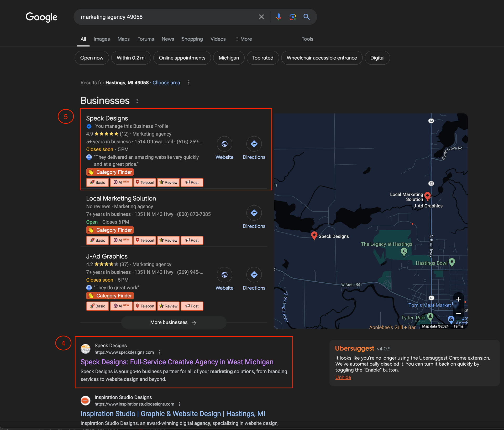Open AI tool for Speck Designs
The height and width of the screenshot is (430, 504).
(121, 183)
